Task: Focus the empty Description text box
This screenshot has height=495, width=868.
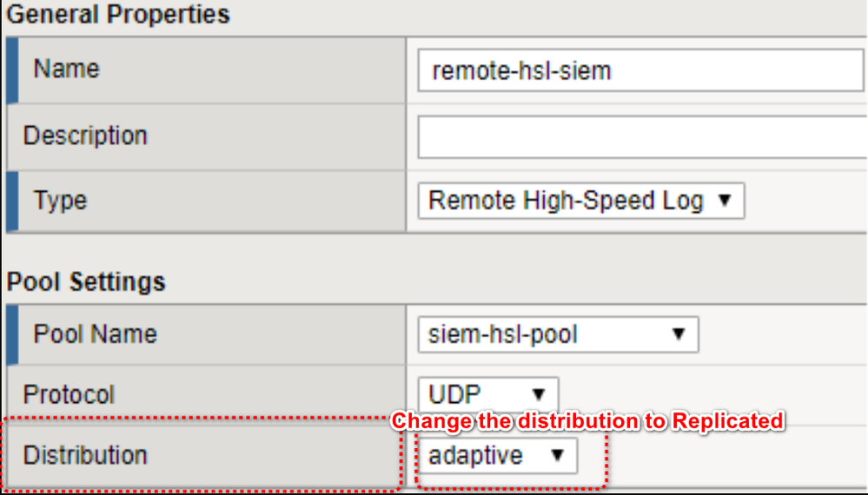Action: [x=639, y=136]
